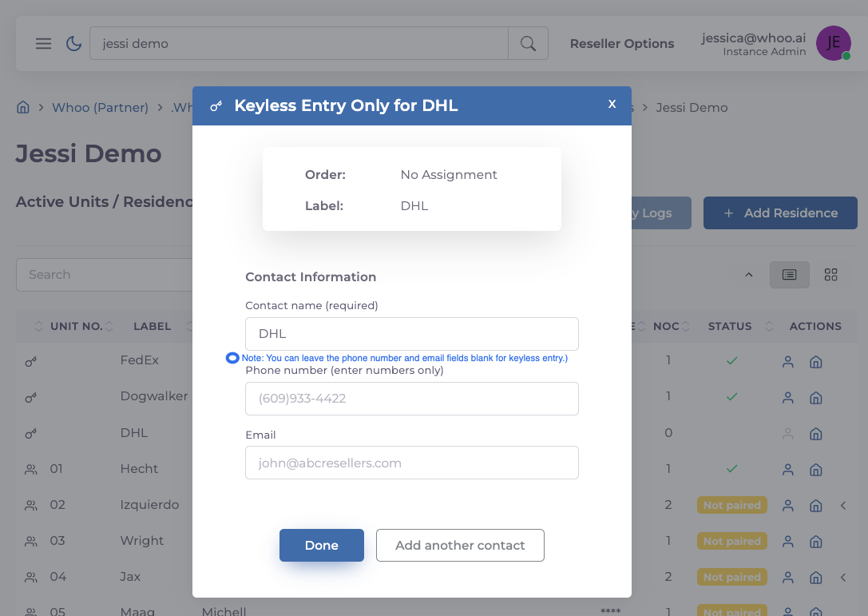This screenshot has width=868, height=616.
Task: Click residents icon in Hecht row
Action: click(x=31, y=470)
